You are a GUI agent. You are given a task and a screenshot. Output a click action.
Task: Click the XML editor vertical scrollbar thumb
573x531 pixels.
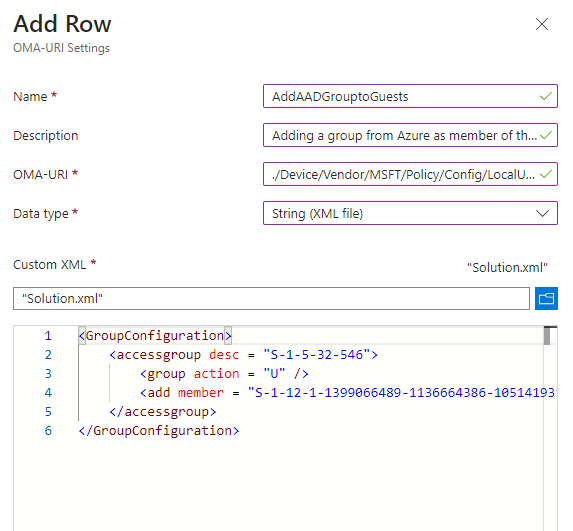coord(547,335)
